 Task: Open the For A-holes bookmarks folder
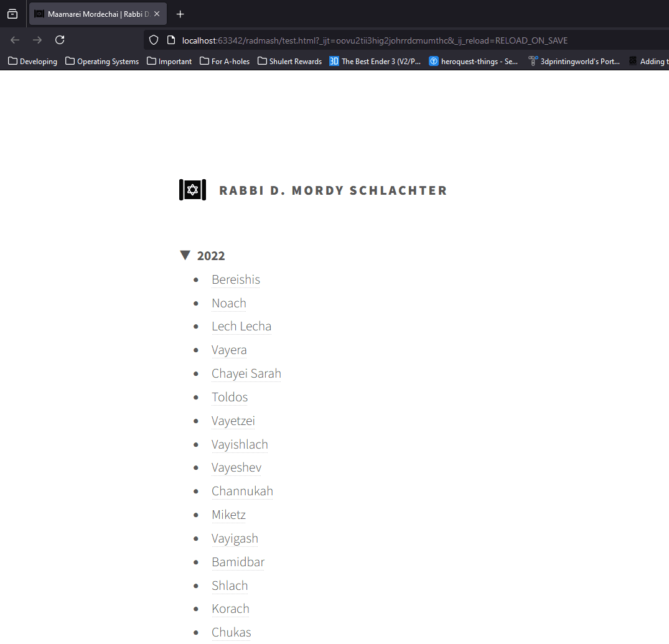click(225, 62)
